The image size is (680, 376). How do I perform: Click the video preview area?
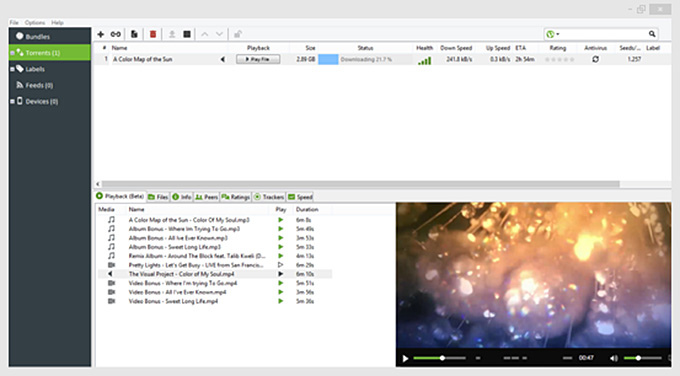[x=533, y=275]
